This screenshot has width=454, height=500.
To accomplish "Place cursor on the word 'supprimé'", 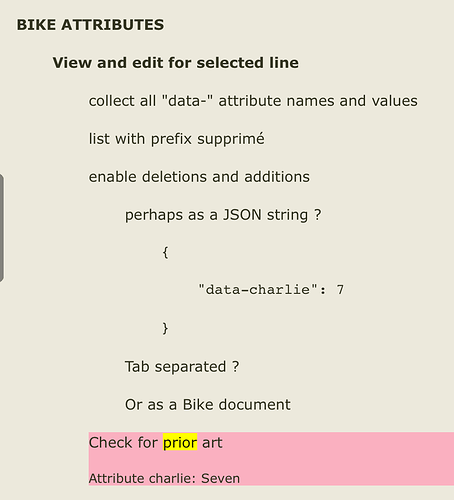I will click(231, 139).
